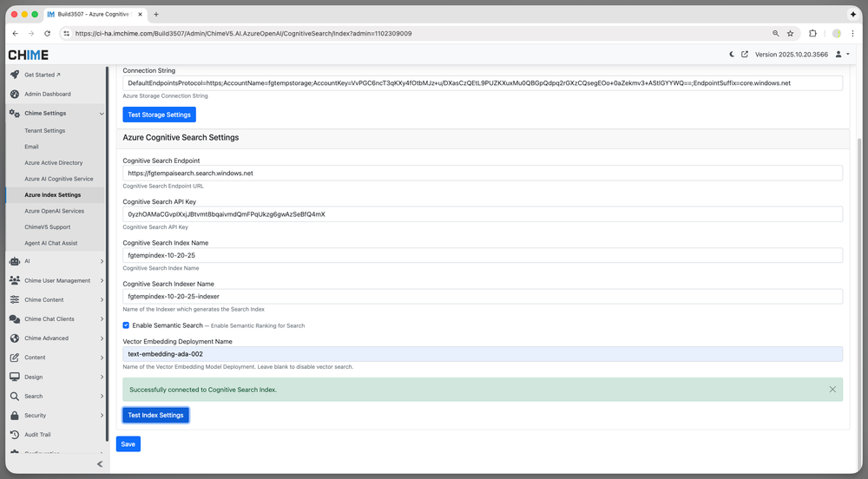Open browser extensions puzzle icon
868x479 pixels.
[812, 33]
